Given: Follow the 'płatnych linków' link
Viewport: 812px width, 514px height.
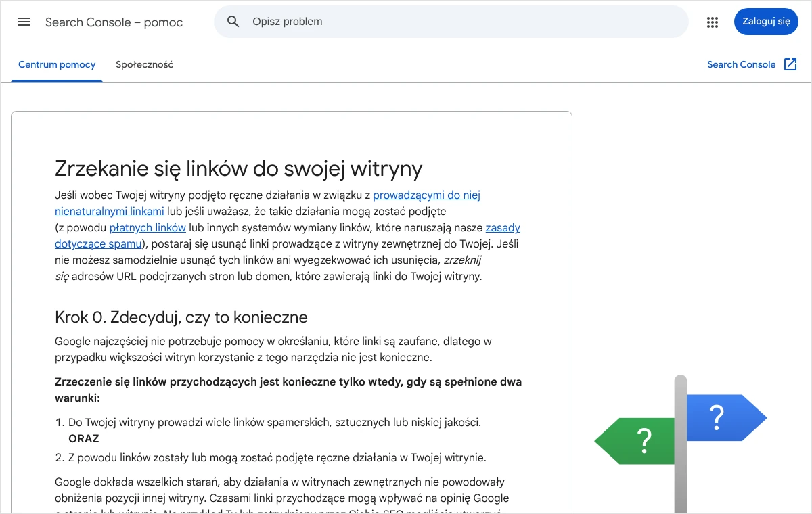Looking at the screenshot, I should (x=148, y=228).
